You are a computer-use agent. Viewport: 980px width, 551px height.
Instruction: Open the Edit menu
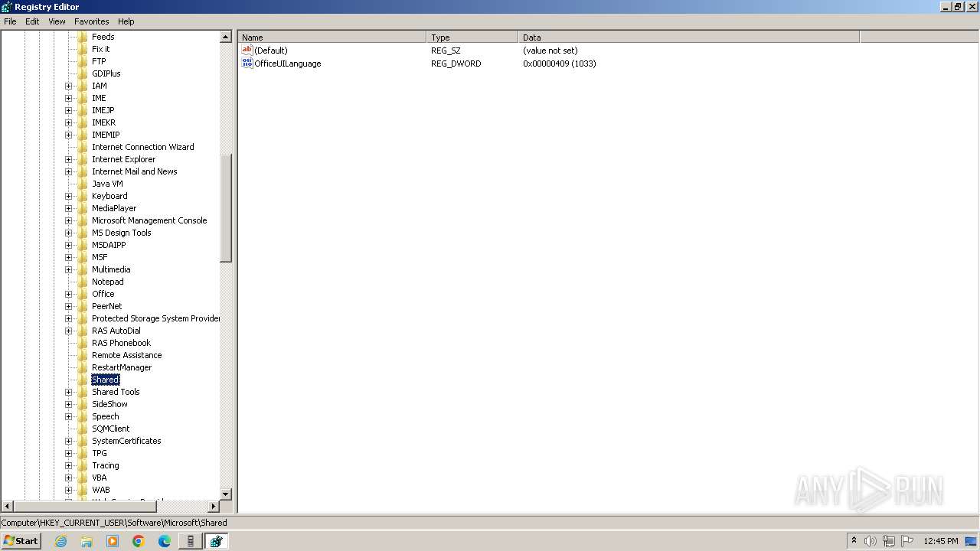point(32,21)
